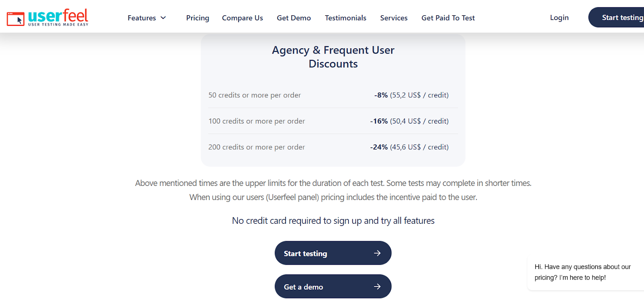Select Get Paid To Test link
Image resolution: width=644 pixels, height=301 pixels.
[448, 18]
